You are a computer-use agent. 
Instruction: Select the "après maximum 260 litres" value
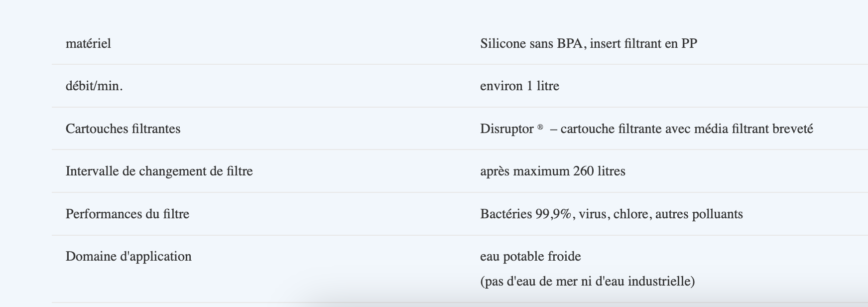552,171
